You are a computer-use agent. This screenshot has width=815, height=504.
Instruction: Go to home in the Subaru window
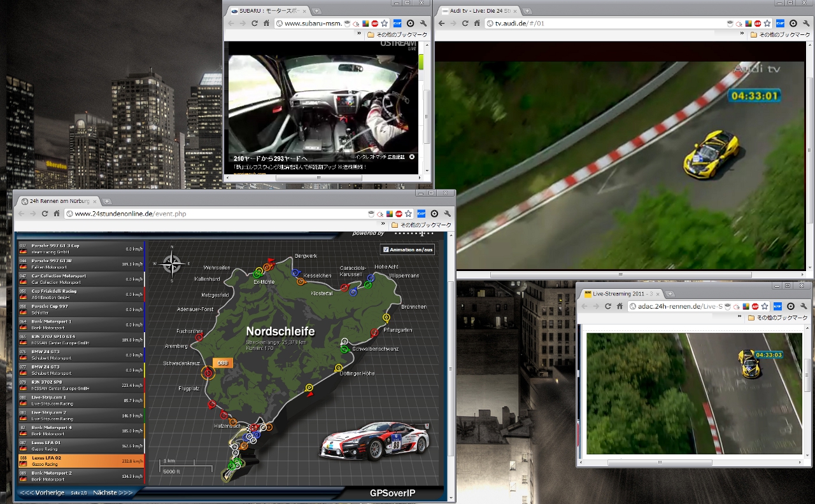266,23
